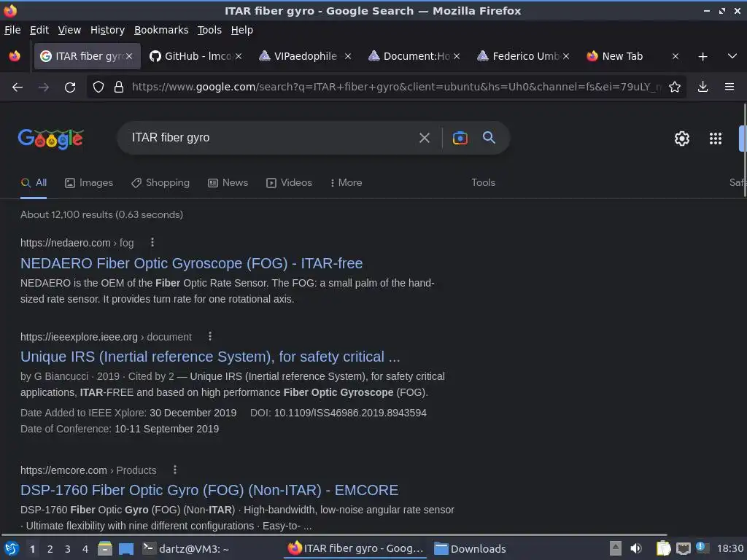Select the News search filter
The width and height of the screenshot is (747, 560).
pos(228,183)
